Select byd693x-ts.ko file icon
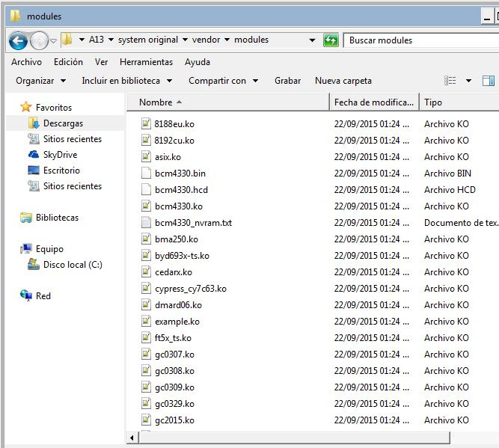 (x=146, y=255)
